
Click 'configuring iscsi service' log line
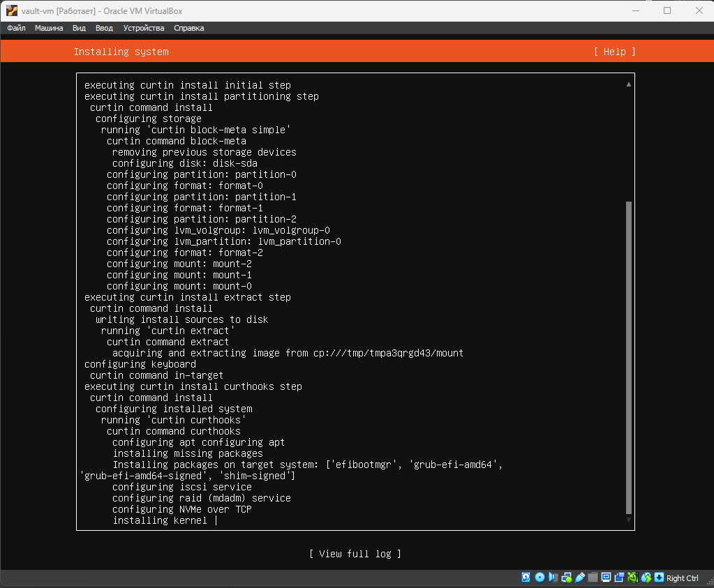pyautogui.click(x=181, y=487)
